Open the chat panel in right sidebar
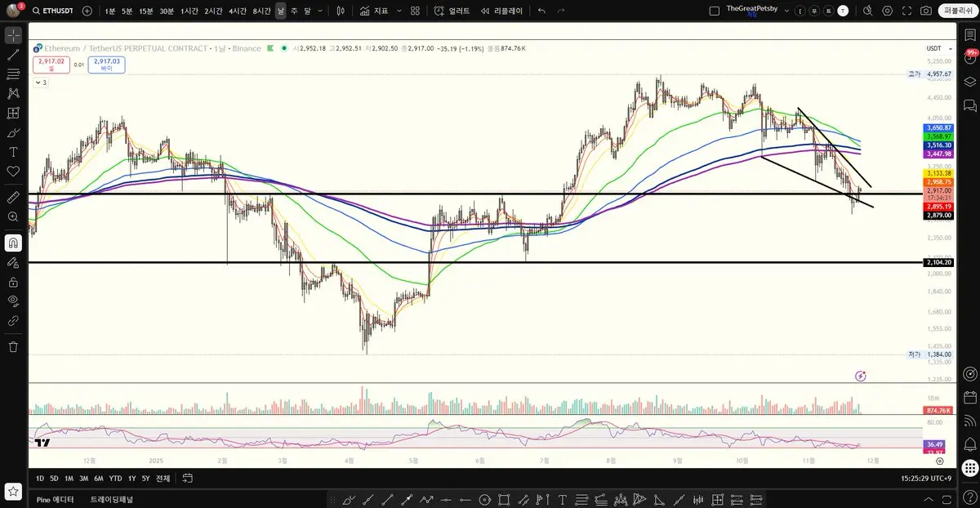980x508 pixels. pos(970,105)
